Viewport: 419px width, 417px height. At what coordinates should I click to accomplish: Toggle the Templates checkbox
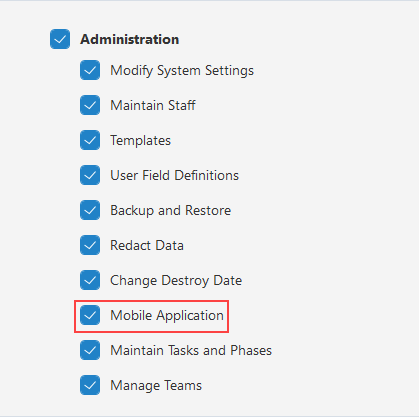tap(90, 140)
